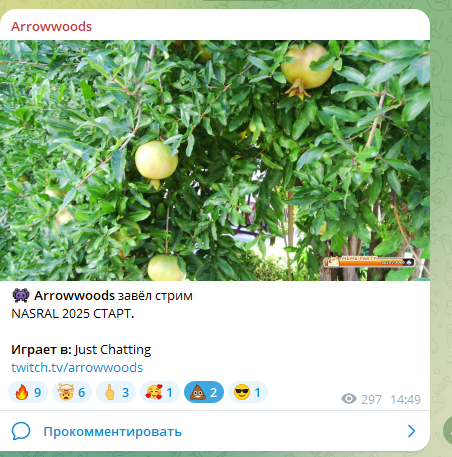
Task: Select the middle finger reaction
Action: 116,392
